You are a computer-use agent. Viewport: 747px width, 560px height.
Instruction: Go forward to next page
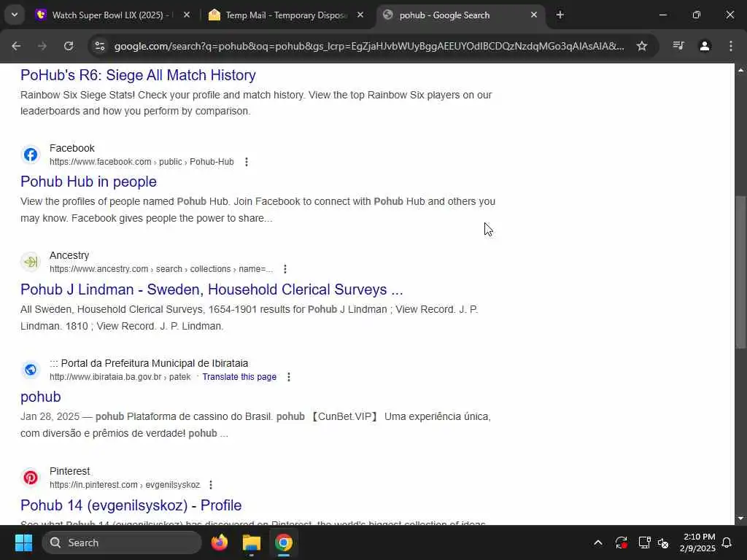point(42,46)
